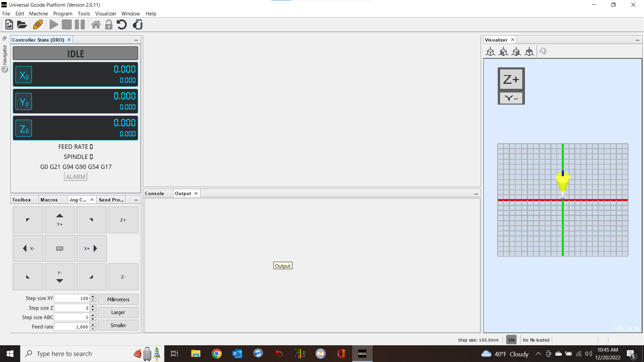Click the Pause icon in the toolbar
This screenshot has height=362, width=644.
pos(79,24)
